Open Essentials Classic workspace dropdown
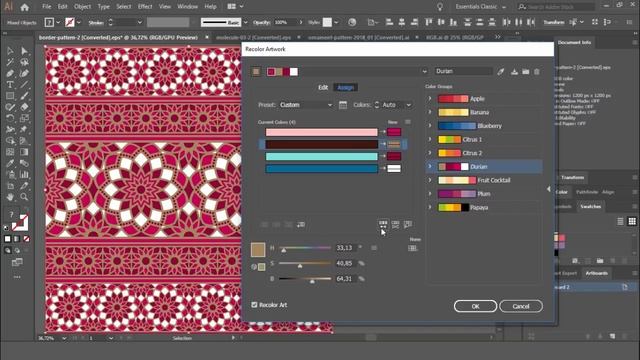640x360 pixels. [481, 7]
